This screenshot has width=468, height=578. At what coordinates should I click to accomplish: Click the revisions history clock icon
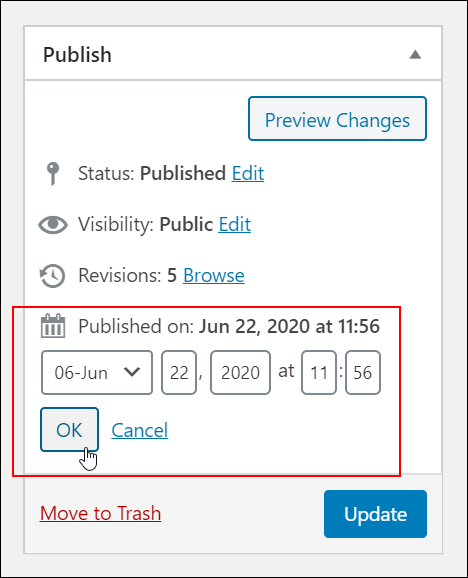(x=52, y=276)
